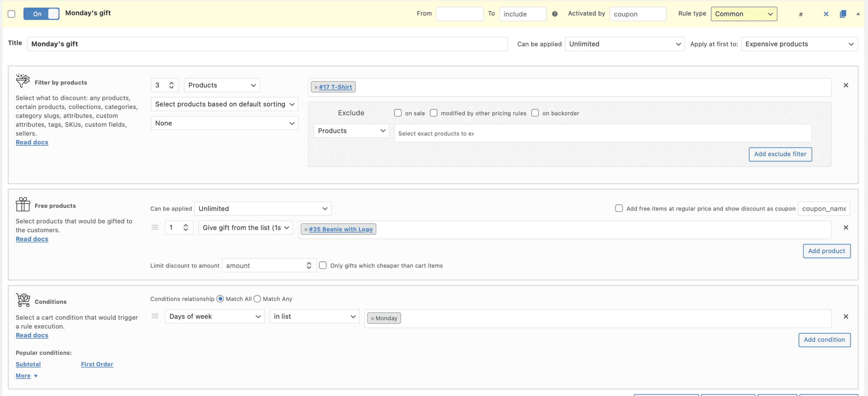Click the blue X delete rule icon
The height and width of the screenshot is (396, 868).
pyautogui.click(x=826, y=14)
